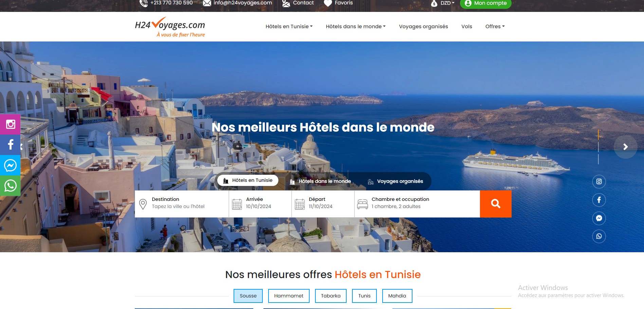Expand the Hôtels en Tunisie menu
Screen dimensions: 644x309
click(x=289, y=27)
